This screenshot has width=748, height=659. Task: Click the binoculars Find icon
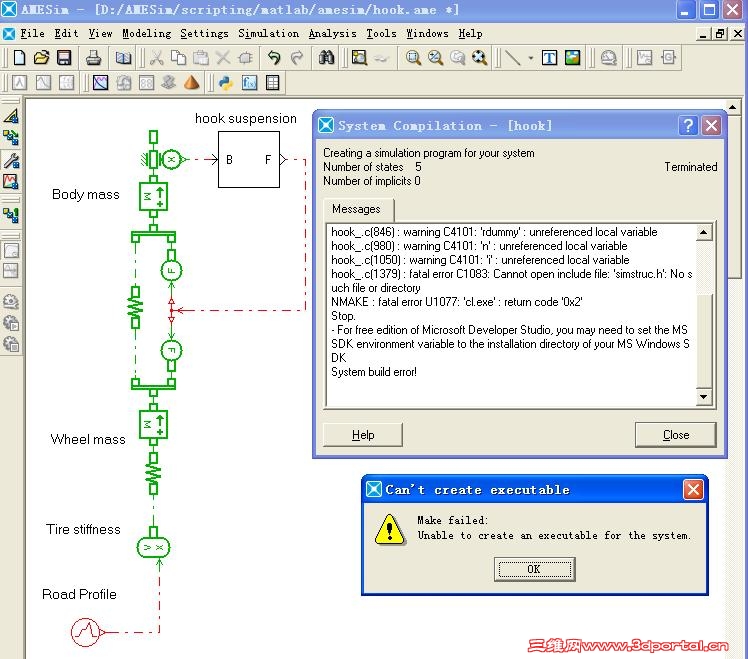326,58
